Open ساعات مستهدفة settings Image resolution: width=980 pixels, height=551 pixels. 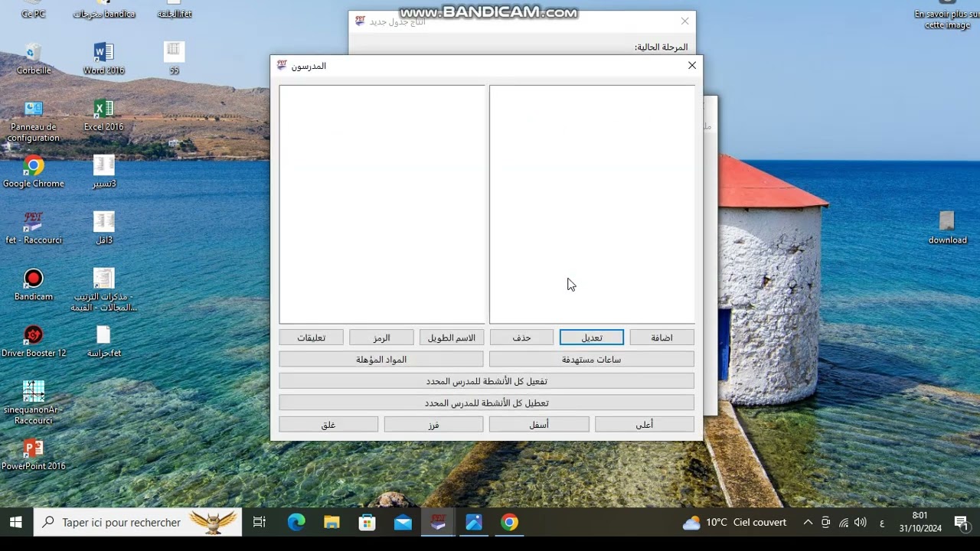[x=592, y=359]
